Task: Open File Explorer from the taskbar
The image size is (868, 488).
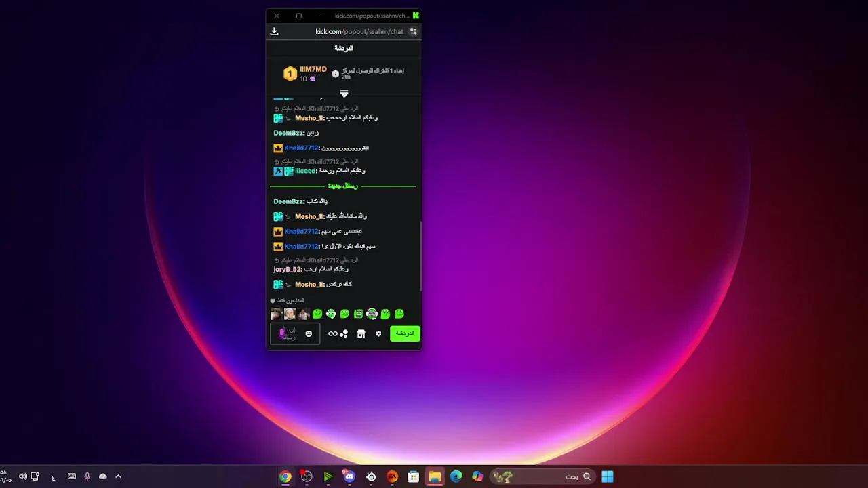Action: click(435, 476)
